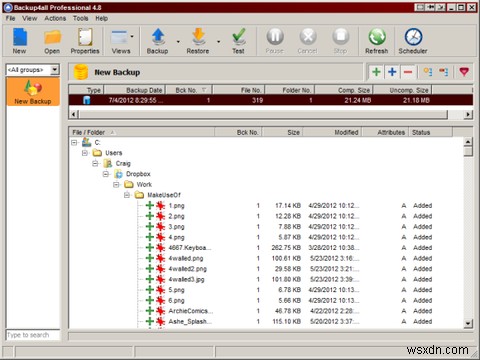Open the File menu
Image resolution: width=480 pixels, height=360 pixels.
[10, 18]
